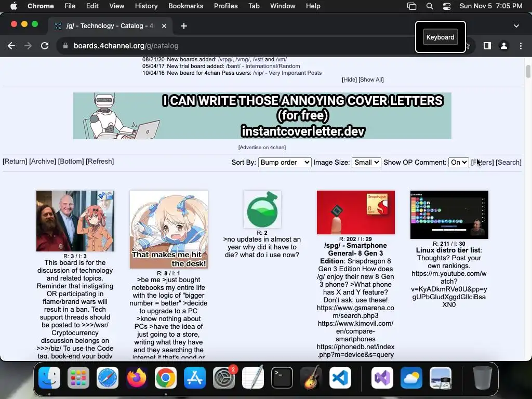Open the Edit menu
This screenshot has width=532, height=399.
(92, 6)
